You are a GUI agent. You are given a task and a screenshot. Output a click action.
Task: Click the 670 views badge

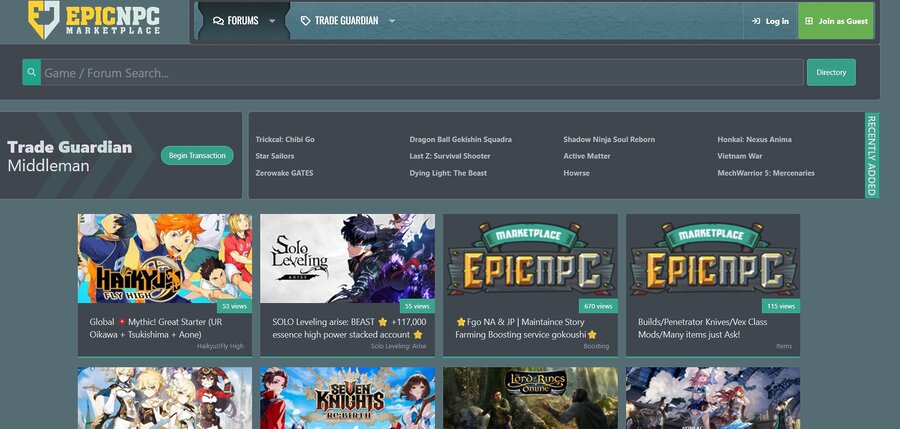(598, 306)
